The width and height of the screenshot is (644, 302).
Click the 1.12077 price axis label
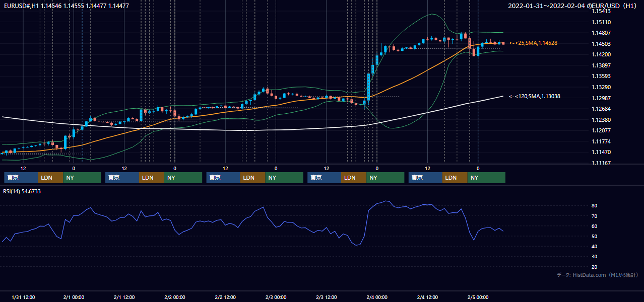click(x=601, y=130)
